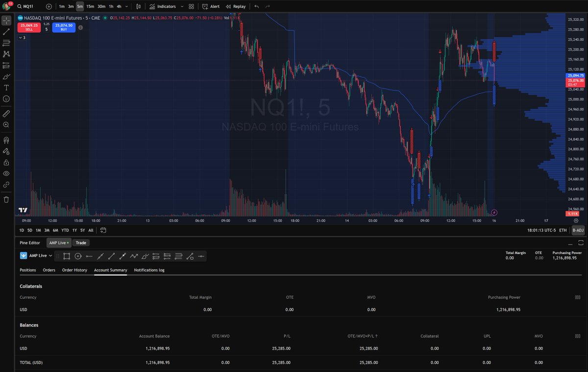The width and height of the screenshot is (588, 372).
Task: Set chart range to 5D
Action: [x=29, y=230]
